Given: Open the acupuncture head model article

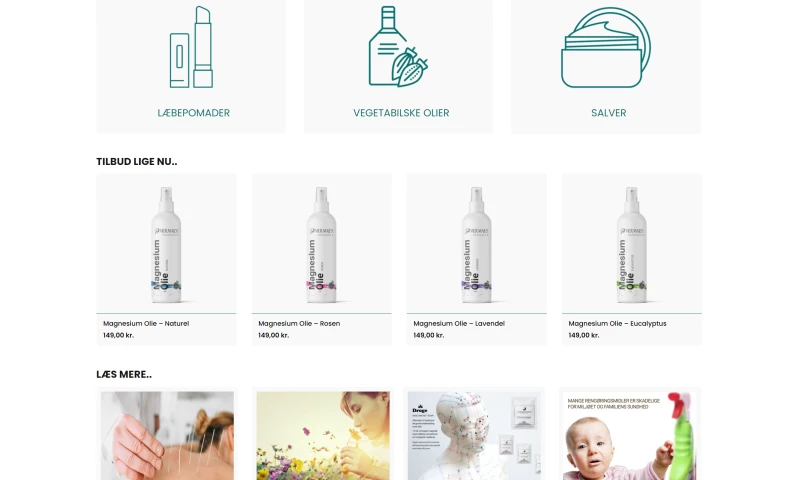Looking at the screenshot, I should pos(474,436).
